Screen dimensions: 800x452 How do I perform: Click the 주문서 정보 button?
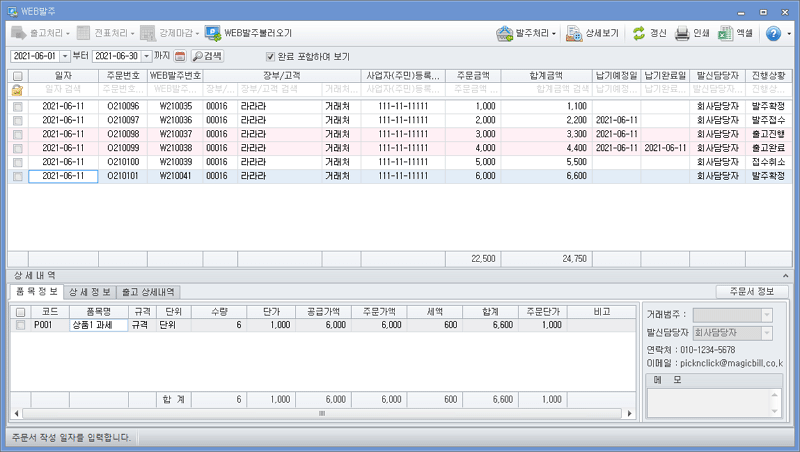[x=751, y=292]
